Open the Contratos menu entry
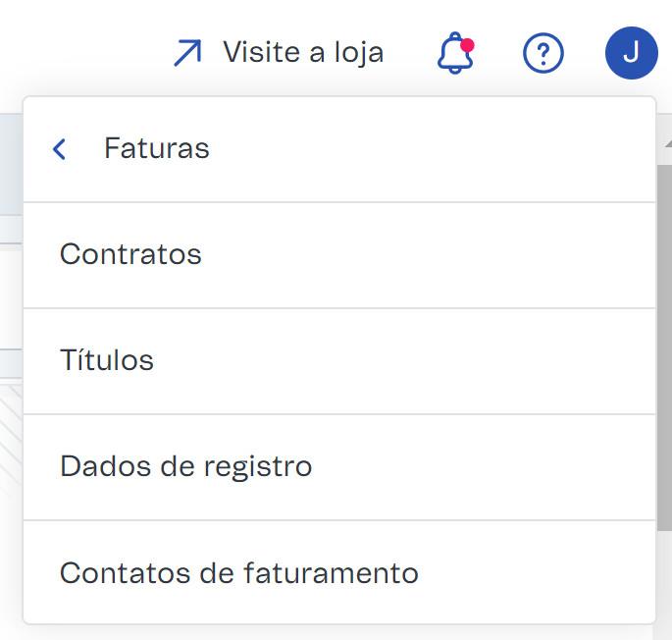This screenshot has height=640, width=672. 339,255
